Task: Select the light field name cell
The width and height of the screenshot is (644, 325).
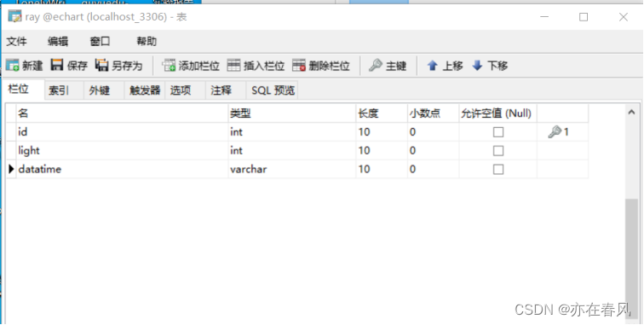Action: [122, 151]
